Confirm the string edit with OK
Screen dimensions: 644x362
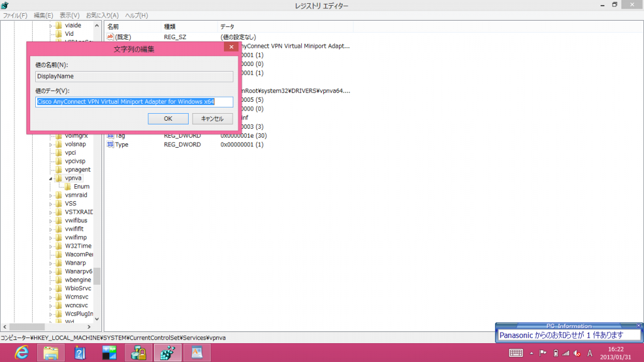click(168, 119)
